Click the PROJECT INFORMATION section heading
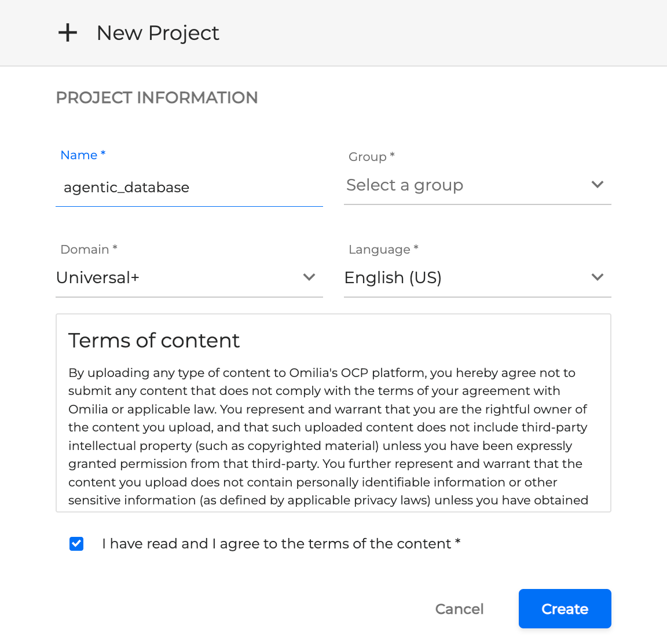 157,97
